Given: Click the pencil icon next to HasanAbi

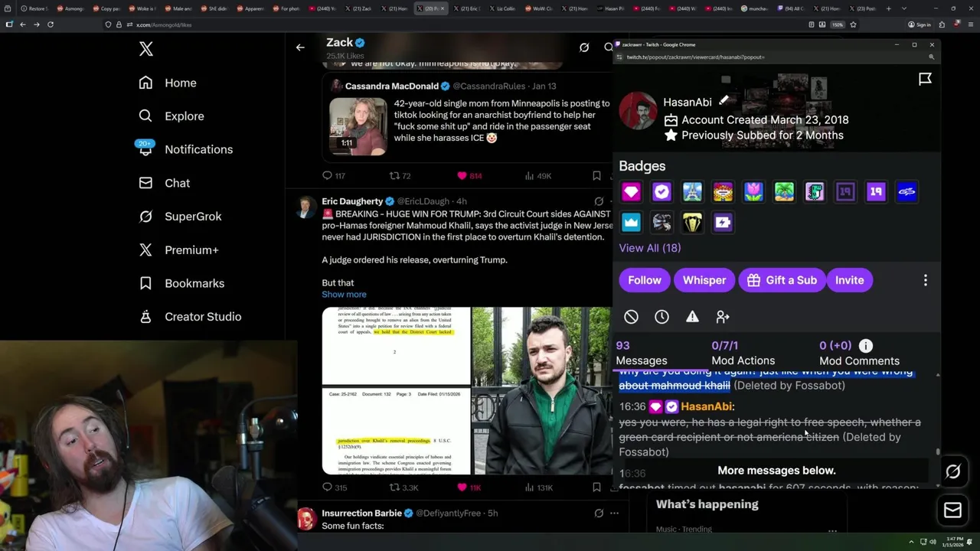Looking at the screenshot, I should (724, 100).
